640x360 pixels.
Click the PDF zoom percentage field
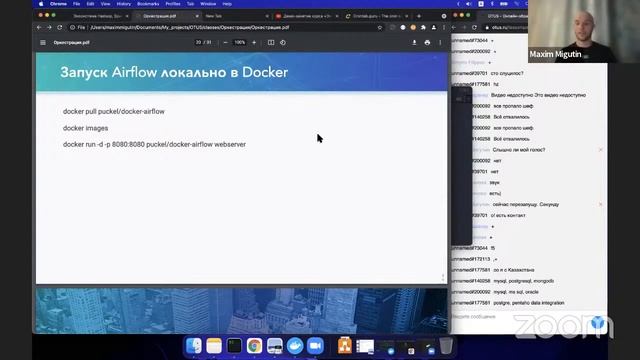point(240,42)
